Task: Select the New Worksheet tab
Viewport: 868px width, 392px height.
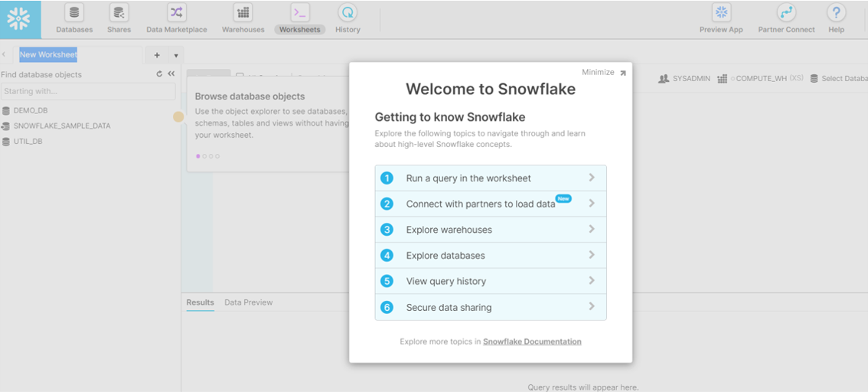Action: coord(48,55)
